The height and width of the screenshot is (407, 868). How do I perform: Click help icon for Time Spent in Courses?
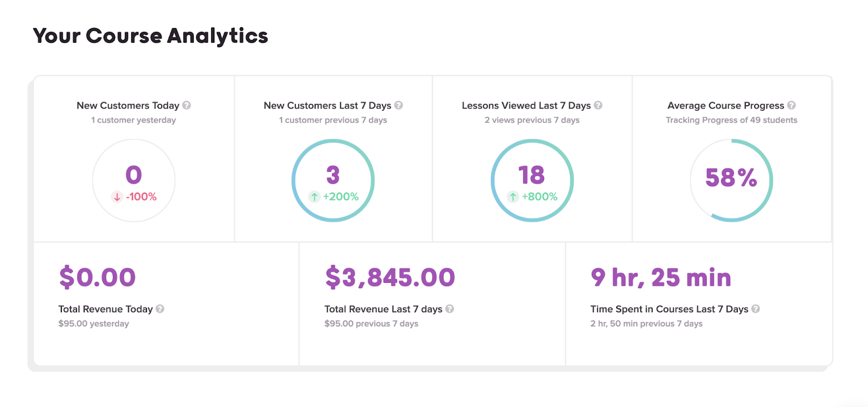(x=756, y=309)
